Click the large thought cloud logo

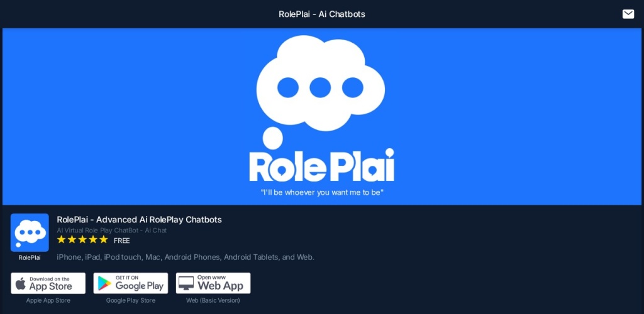pos(320,84)
